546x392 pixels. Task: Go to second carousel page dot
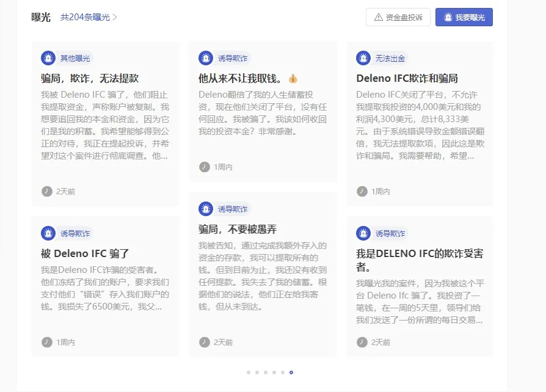coord(257,372)
